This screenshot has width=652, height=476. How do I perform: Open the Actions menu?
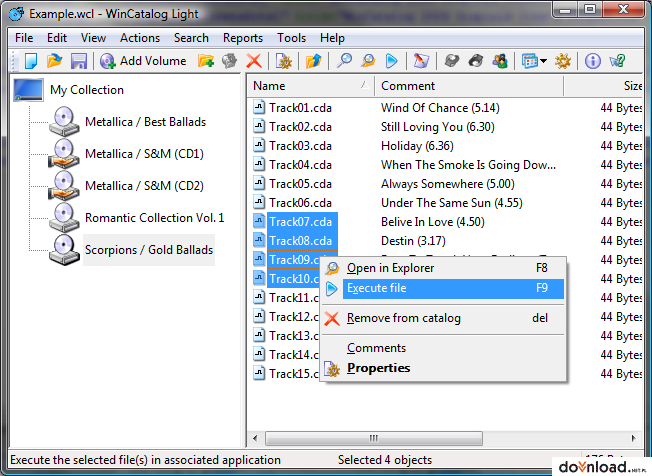(140, 38)
